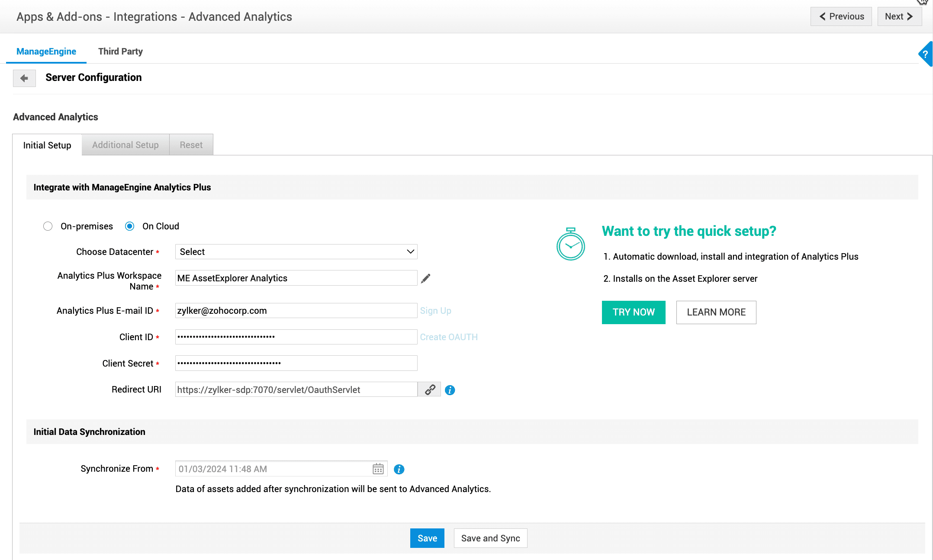Click the stopwatch quick setup icon
The image size is (933, 560).
click(x=570, y=245)
